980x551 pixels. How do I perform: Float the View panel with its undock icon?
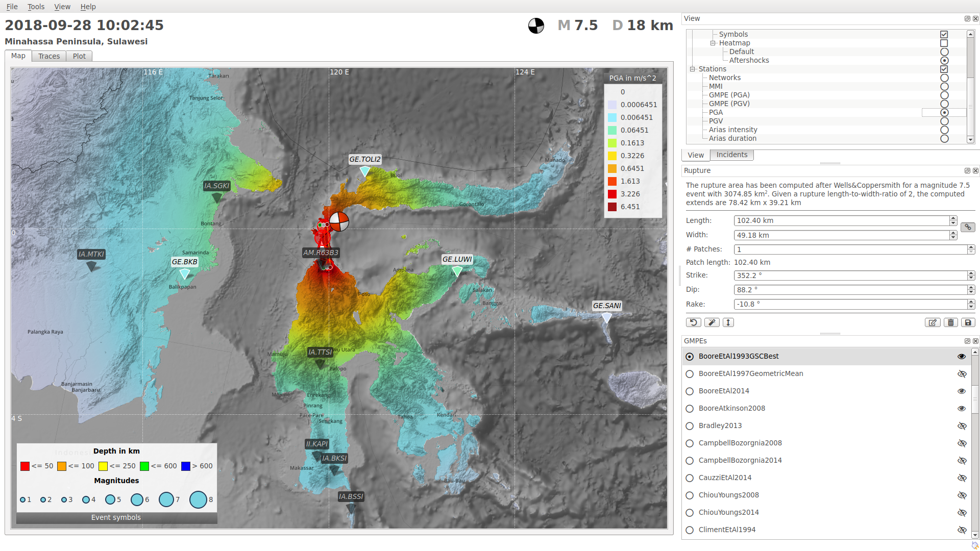967,19
